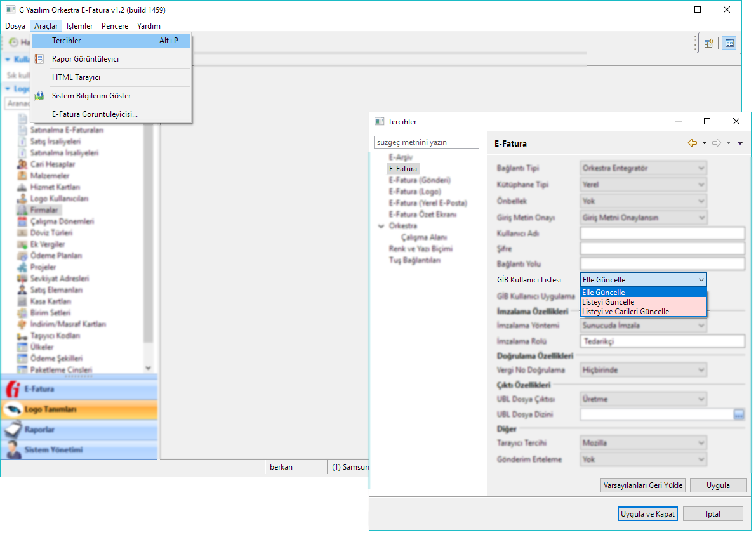Open the Bağlantı Tipi combo box

click(643, 168)
